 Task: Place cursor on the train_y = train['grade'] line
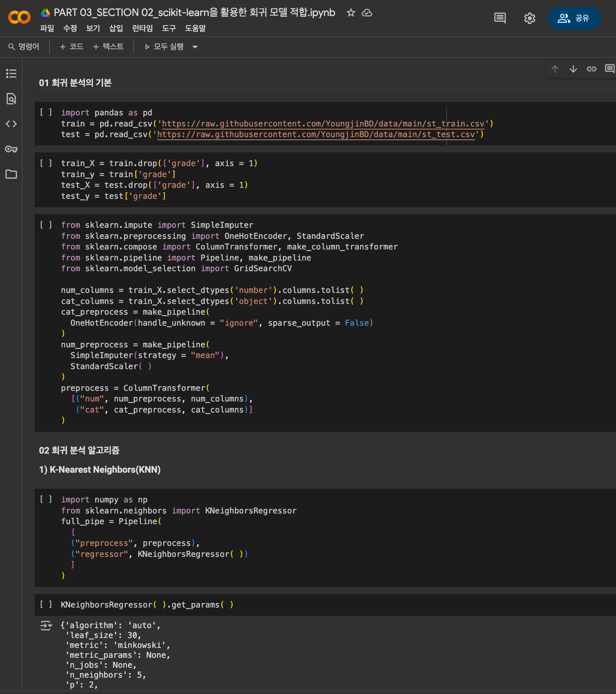tap(118, 174)
